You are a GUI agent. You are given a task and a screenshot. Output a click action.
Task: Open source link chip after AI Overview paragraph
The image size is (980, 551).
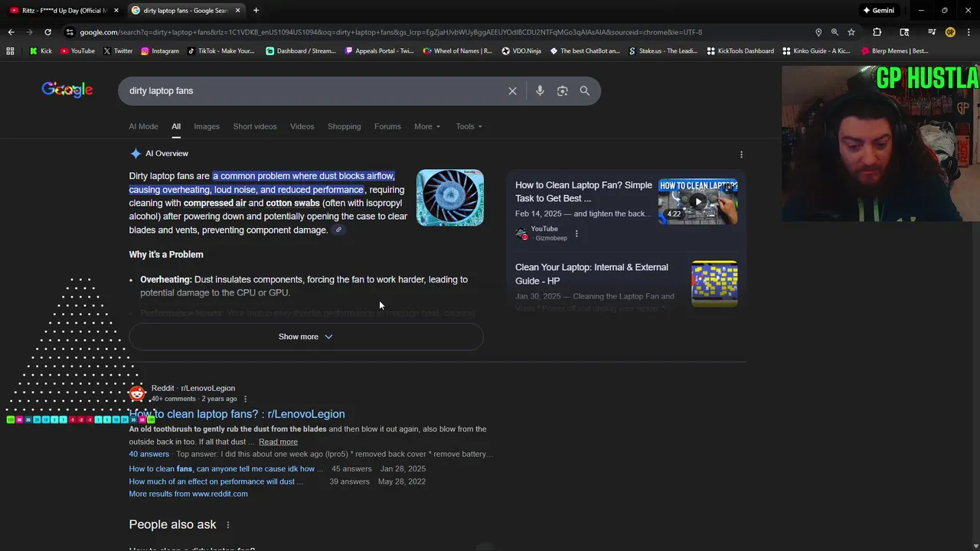click(x=338, y=230)
